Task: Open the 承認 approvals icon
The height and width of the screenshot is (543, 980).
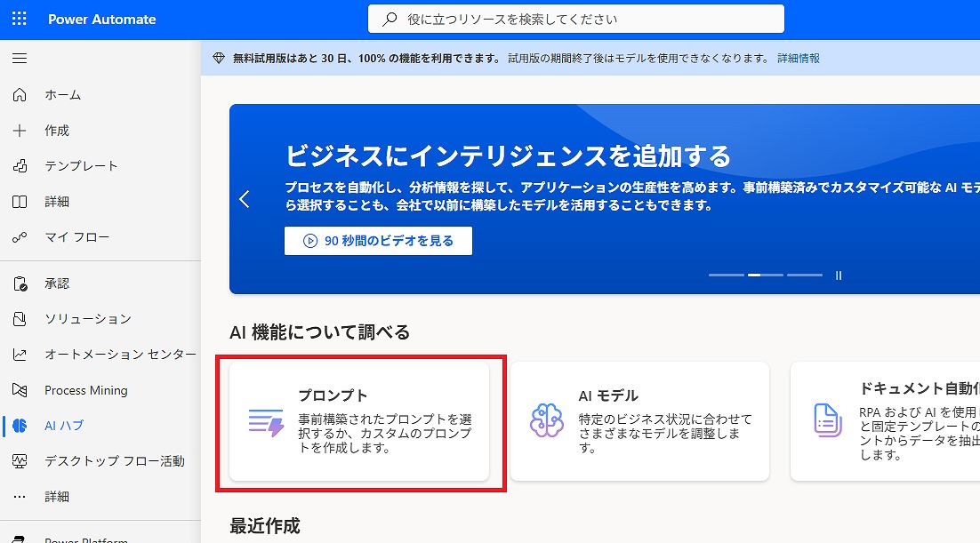Action: 20,283
